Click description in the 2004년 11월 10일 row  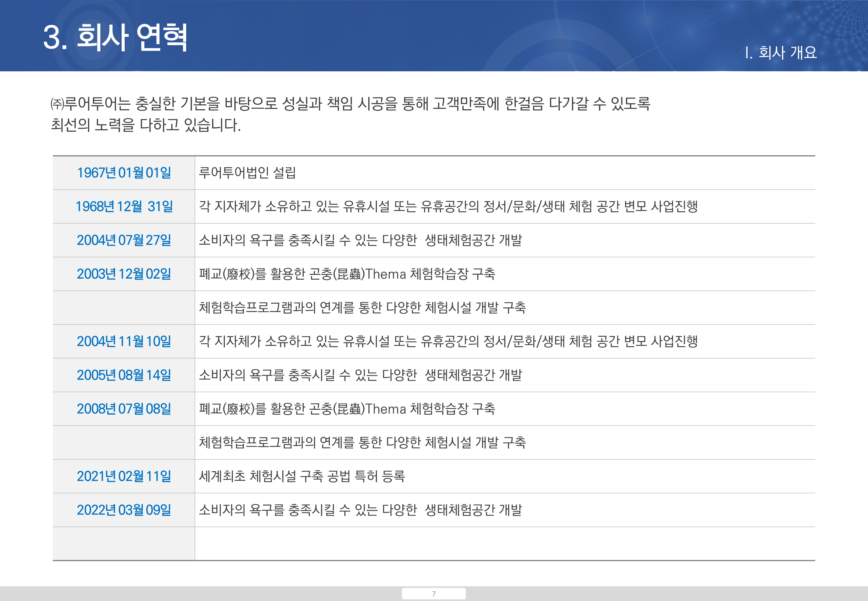coord(448,341)
